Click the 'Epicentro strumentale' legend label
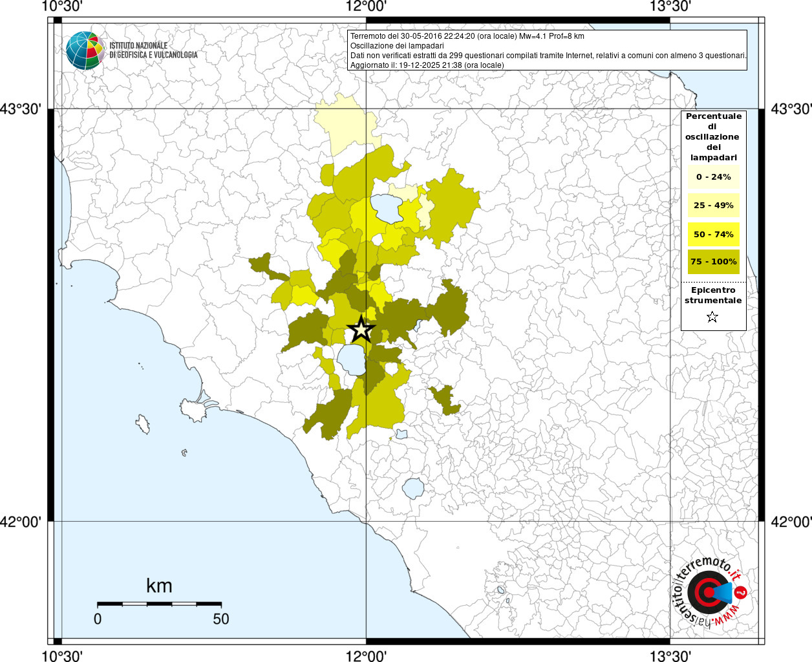The width and height of the screenshot is (812, 662). [x=713, y=295]
